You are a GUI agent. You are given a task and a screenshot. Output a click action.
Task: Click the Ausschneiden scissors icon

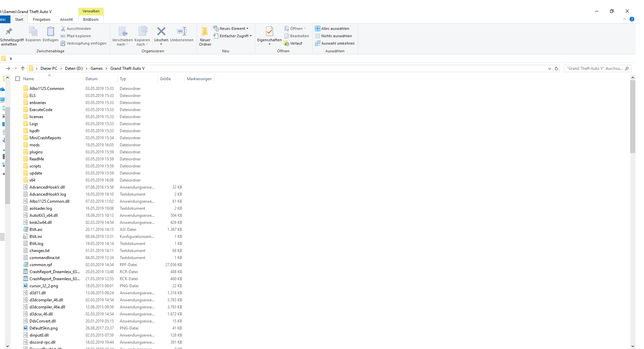coord(63,29)
